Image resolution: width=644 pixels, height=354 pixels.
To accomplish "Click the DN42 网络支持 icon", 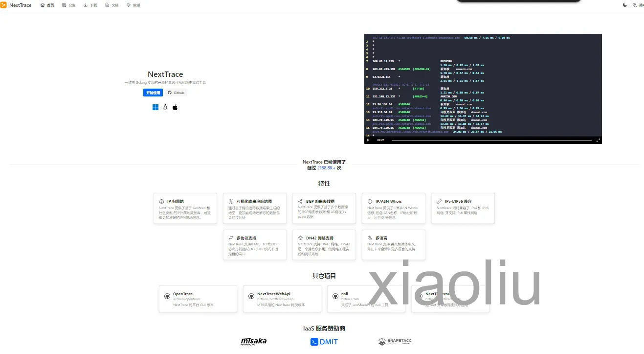I will click(x=301, y=238).
